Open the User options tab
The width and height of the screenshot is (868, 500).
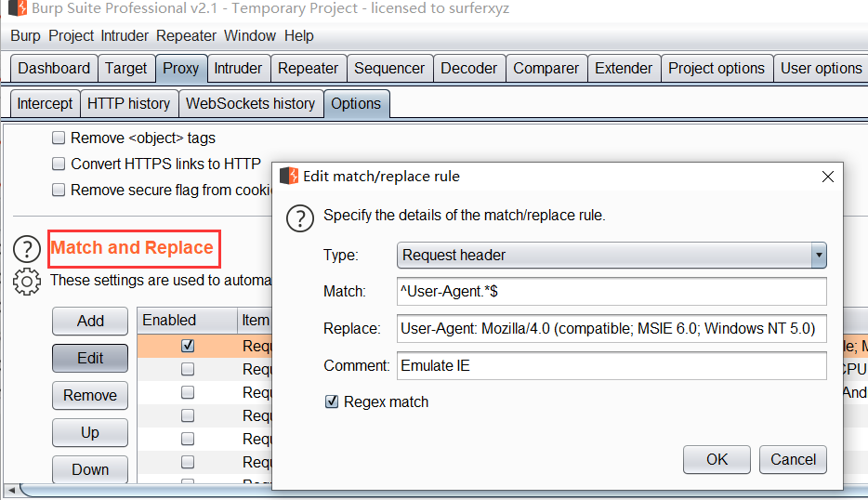pyautogui.click(x=821, y=68)
